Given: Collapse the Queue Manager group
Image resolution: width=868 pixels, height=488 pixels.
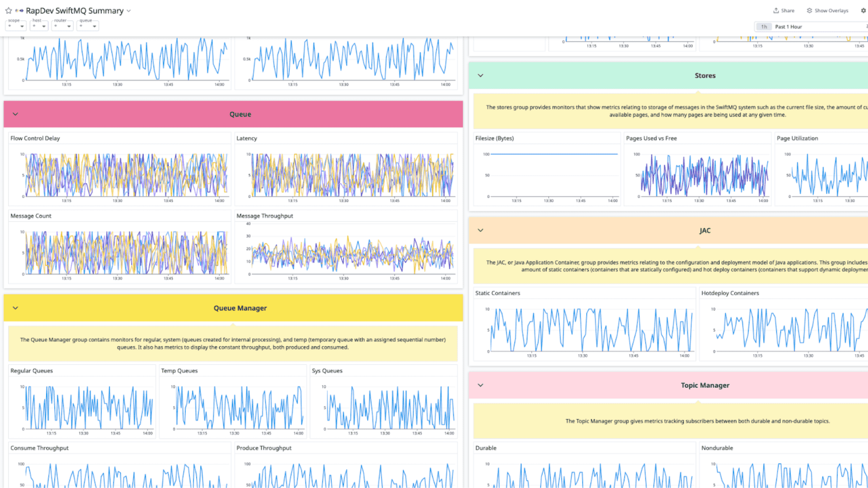Looking at the screenshot, I should tap(15, 308).
